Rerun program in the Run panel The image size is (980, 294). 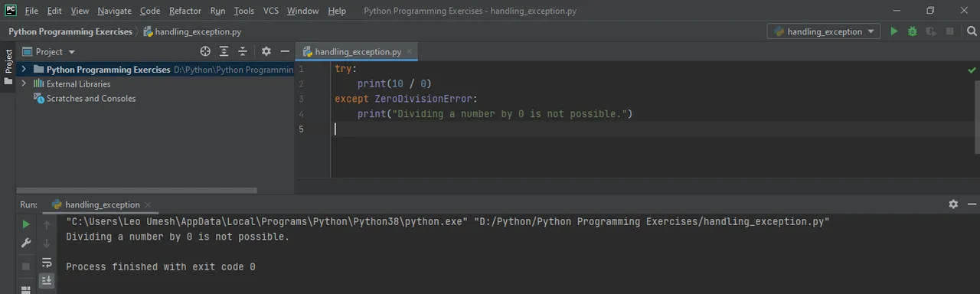click(26, 224)
